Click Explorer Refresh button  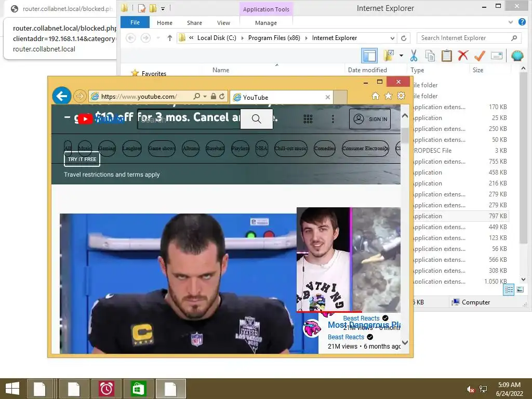[x=403, y=38]
